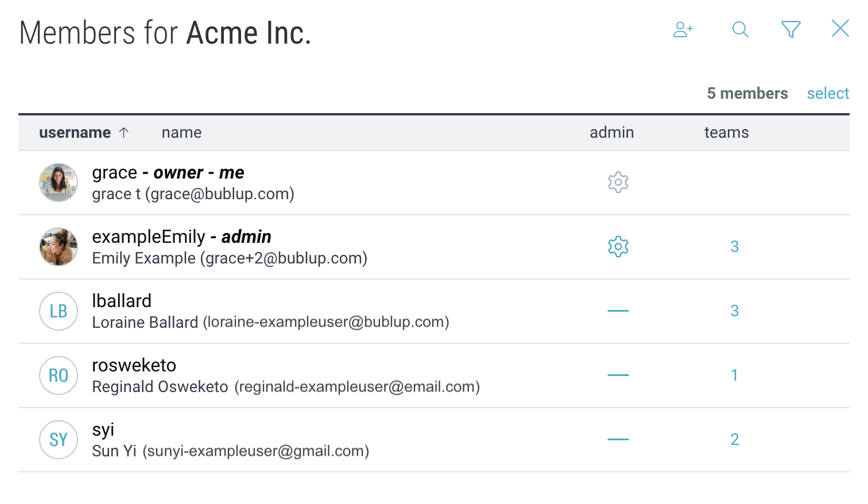Sort by username column header
Screen dimensions: 868x504
click(75, 133)
